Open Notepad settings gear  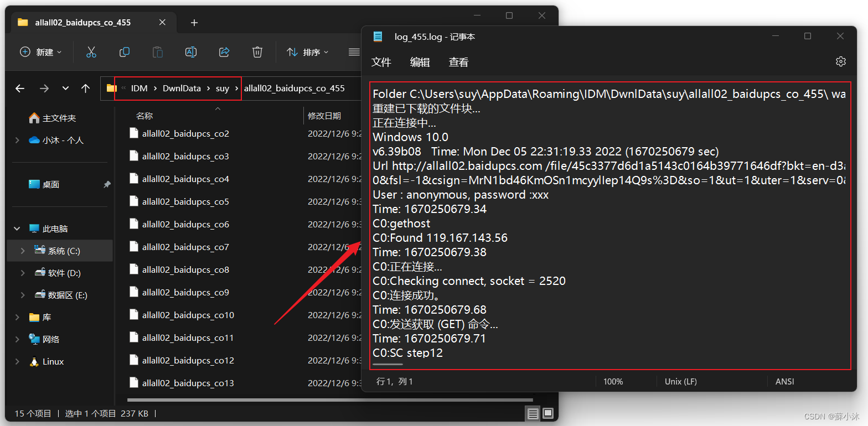(840, 61)
